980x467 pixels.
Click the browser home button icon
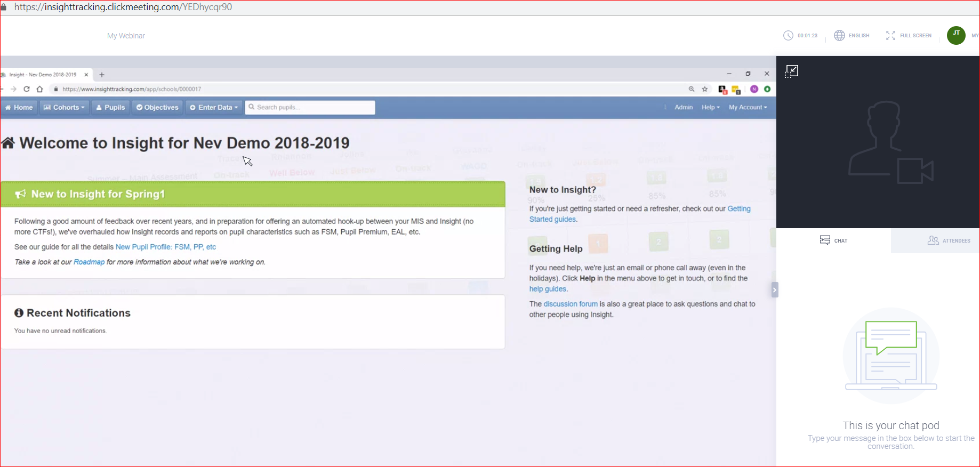coord(40,89)
